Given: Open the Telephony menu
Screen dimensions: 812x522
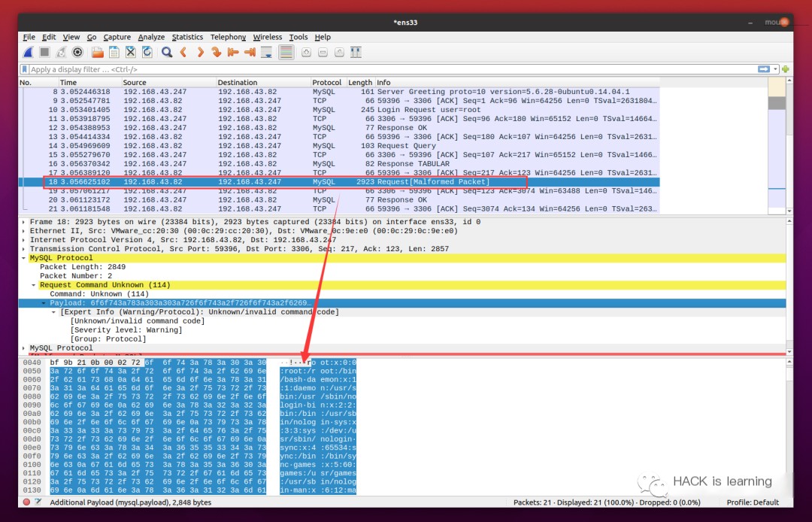Looking at the screenshot, I should tap(228, 38).
